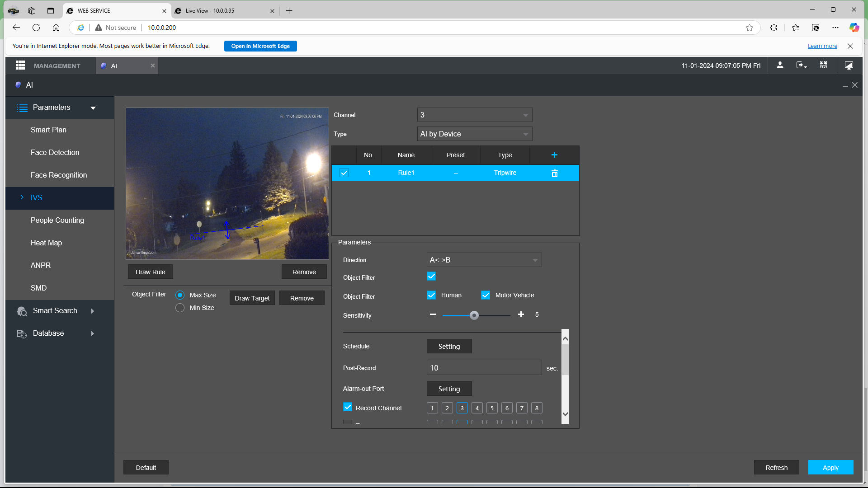Open browser extensions icon
Screen dimensions: 868x488
[774, 28]
